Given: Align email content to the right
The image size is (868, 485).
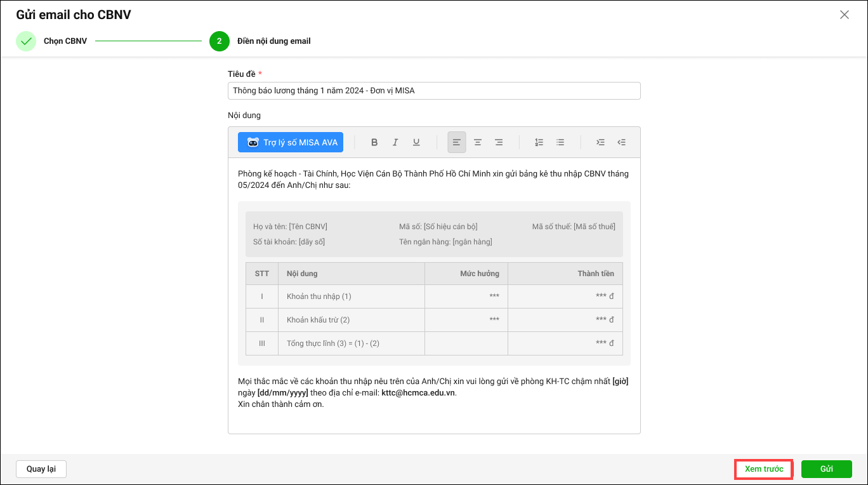Looking at the screenshot, I should [x=499, y=142].
